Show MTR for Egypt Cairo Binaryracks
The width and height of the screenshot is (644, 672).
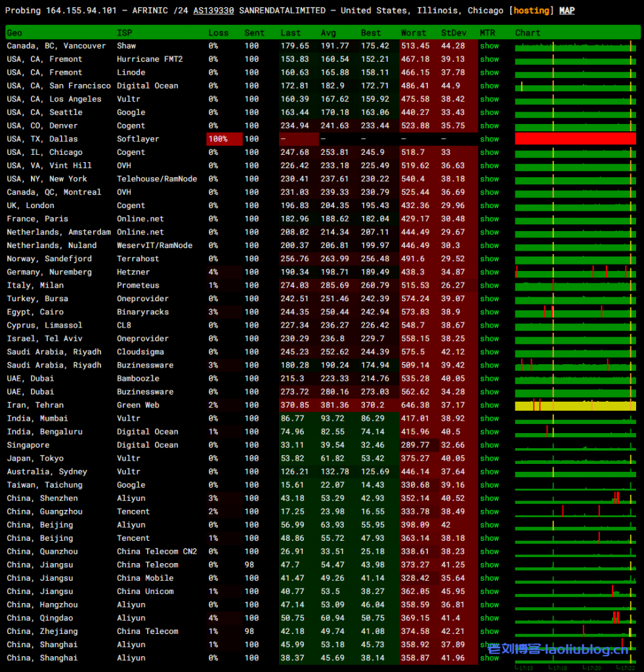coord(489,312)
